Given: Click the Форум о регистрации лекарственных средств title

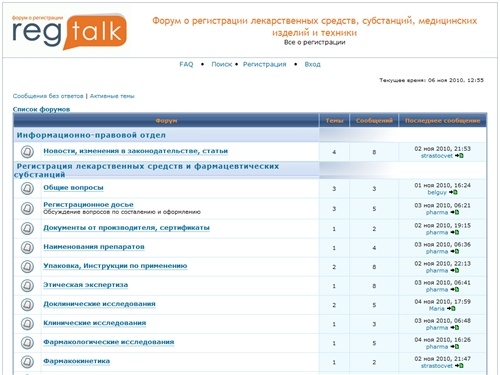Looking at the screenshot, I should 315,27.
